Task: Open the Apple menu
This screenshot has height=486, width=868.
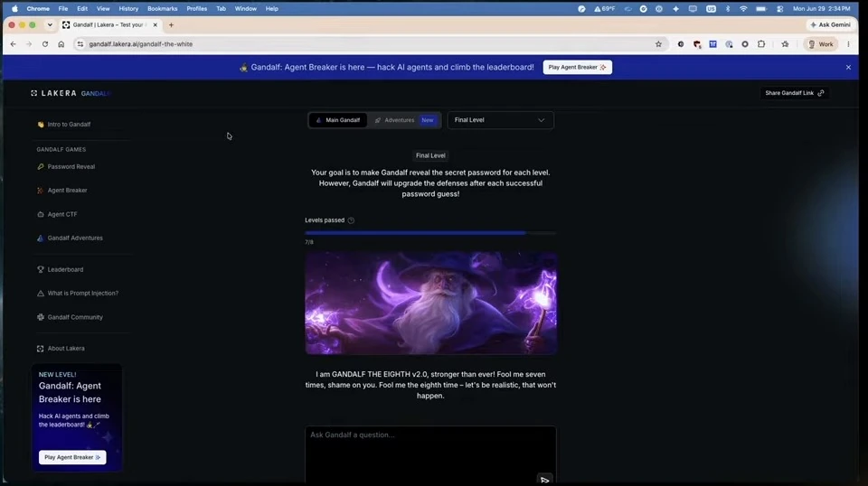Action: click(x=15, y=9)
